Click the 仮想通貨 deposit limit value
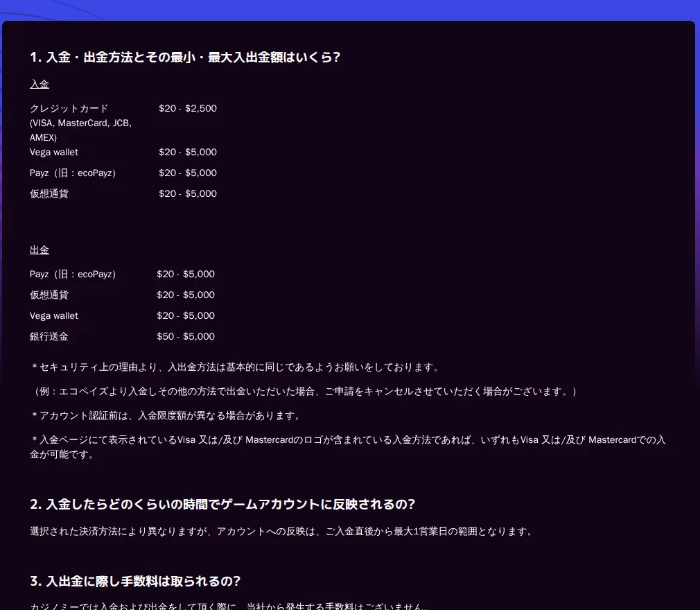 [188, 194]
